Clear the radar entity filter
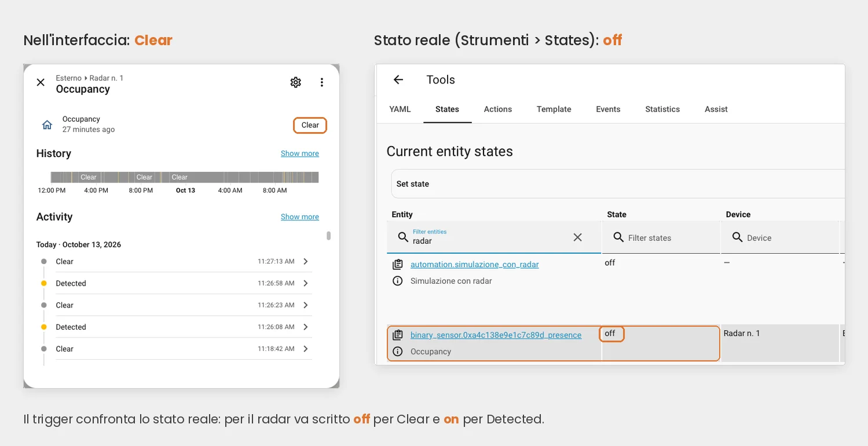Viewport: 868px width, 446px height. tap(577, 237)
